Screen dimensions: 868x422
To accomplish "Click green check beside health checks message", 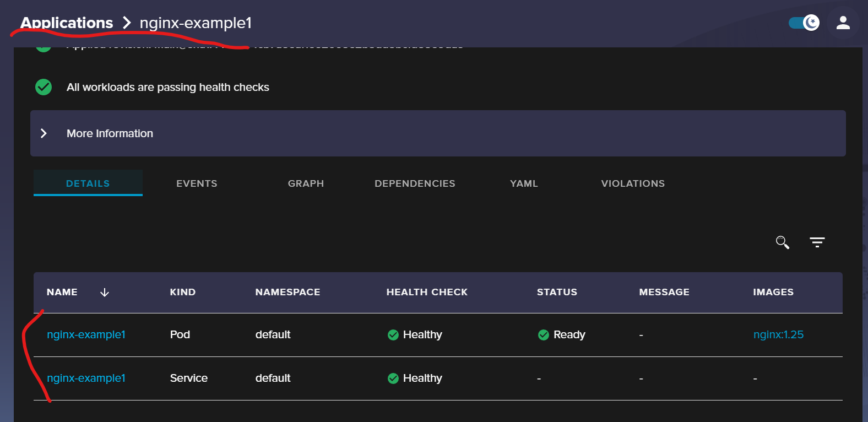I will [44, 87].
